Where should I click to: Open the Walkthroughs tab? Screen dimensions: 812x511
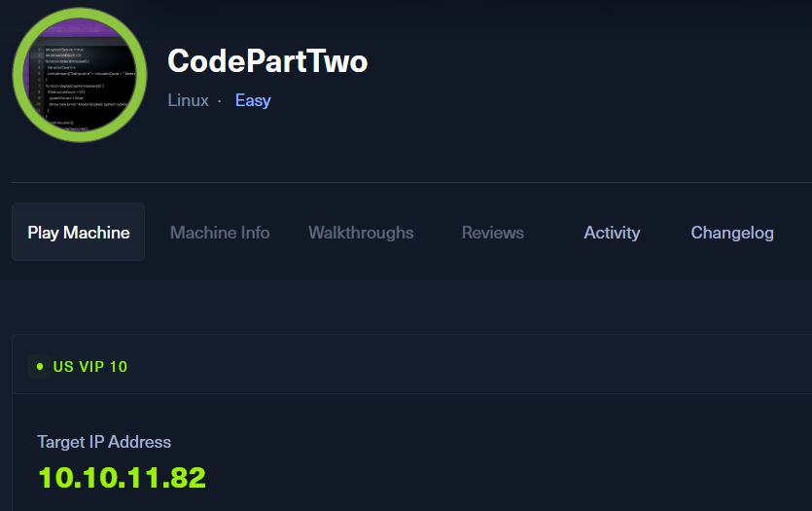tap(361, 233)
